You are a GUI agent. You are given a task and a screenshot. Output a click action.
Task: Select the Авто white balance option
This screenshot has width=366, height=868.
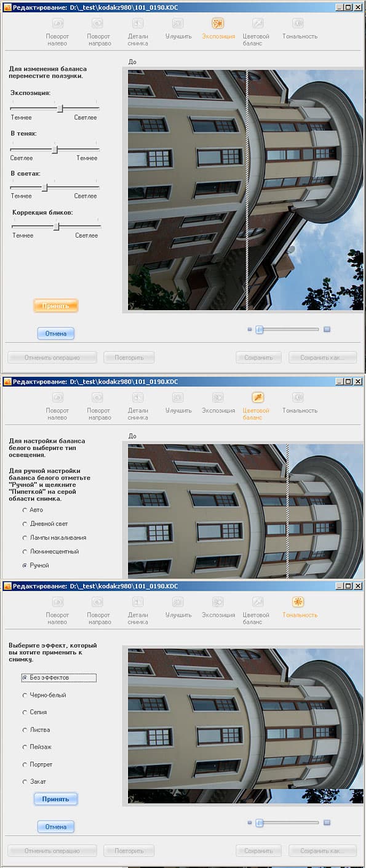(x=25, y=510)
